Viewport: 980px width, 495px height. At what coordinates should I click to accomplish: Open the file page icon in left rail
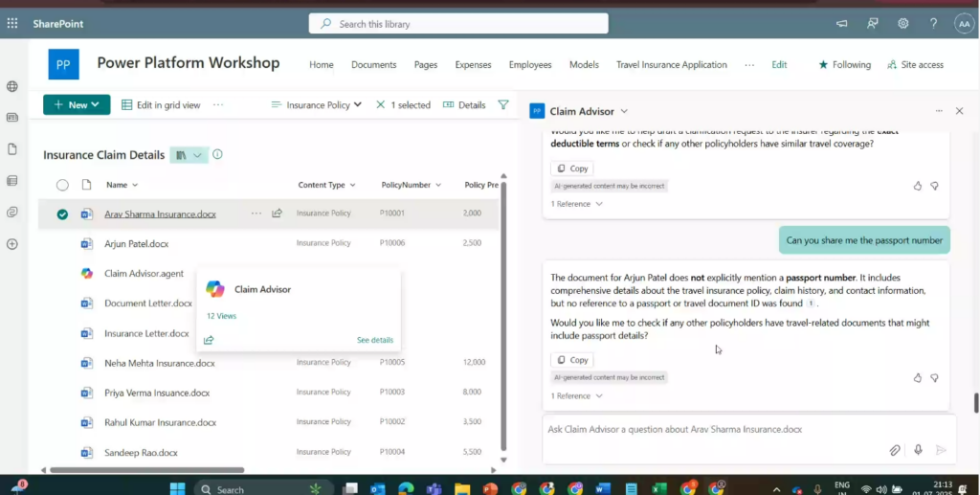(11, 149)
